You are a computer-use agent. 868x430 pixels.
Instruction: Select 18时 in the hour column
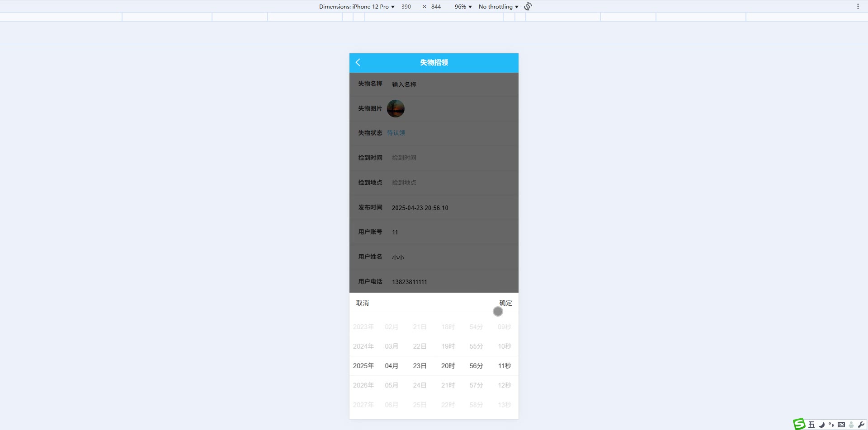448,327
